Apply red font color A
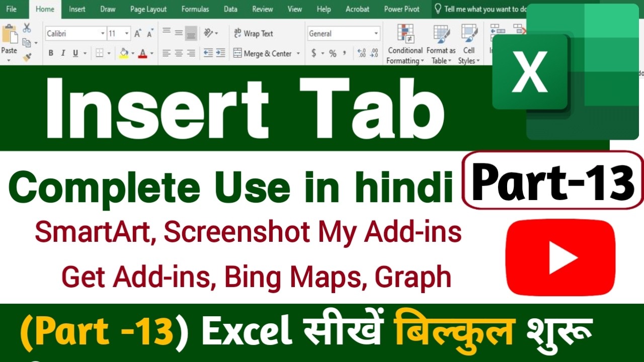Screen dimensions: 644x362 [143, 53]
